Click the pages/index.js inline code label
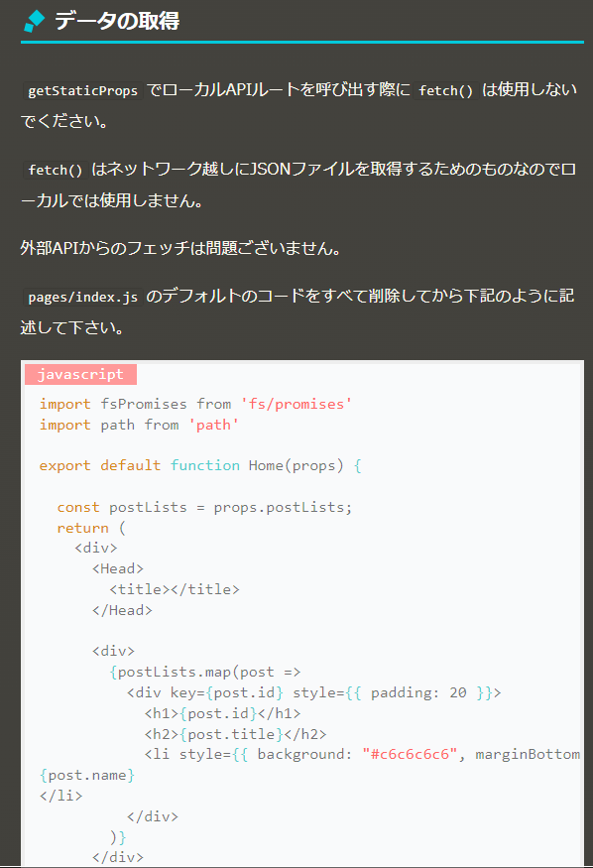The image size is (593, 868). coord(82,298)
